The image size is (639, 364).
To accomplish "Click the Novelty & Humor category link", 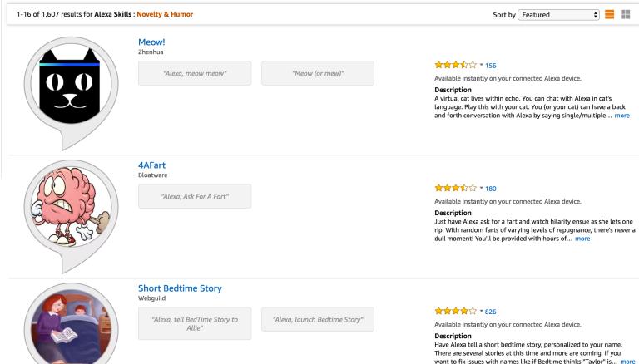I will click(166, 14).
